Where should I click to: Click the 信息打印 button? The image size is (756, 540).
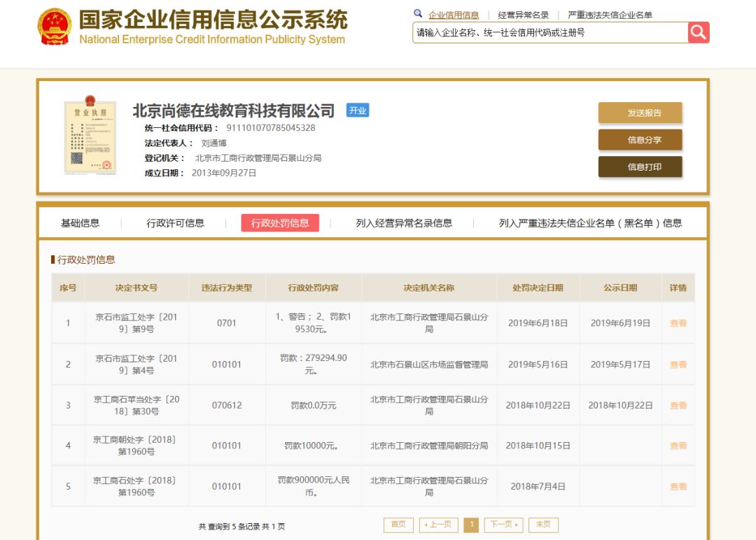click(x=640, y=167)
